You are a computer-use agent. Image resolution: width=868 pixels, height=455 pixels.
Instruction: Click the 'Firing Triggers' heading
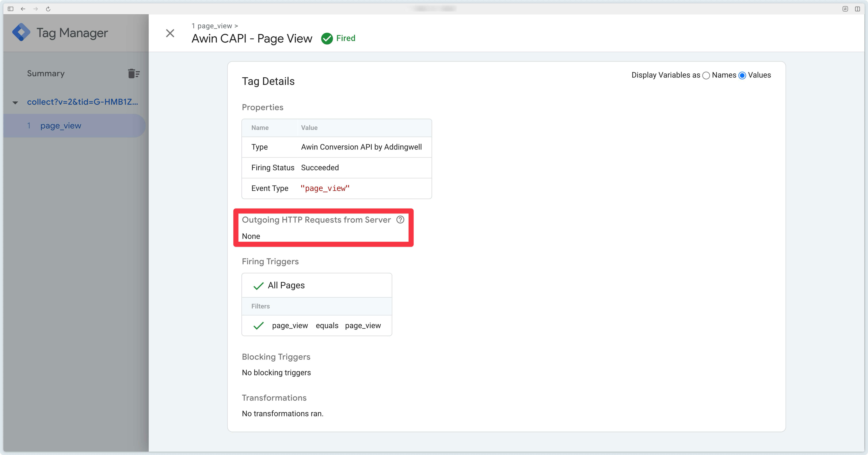tap(270, 261)
